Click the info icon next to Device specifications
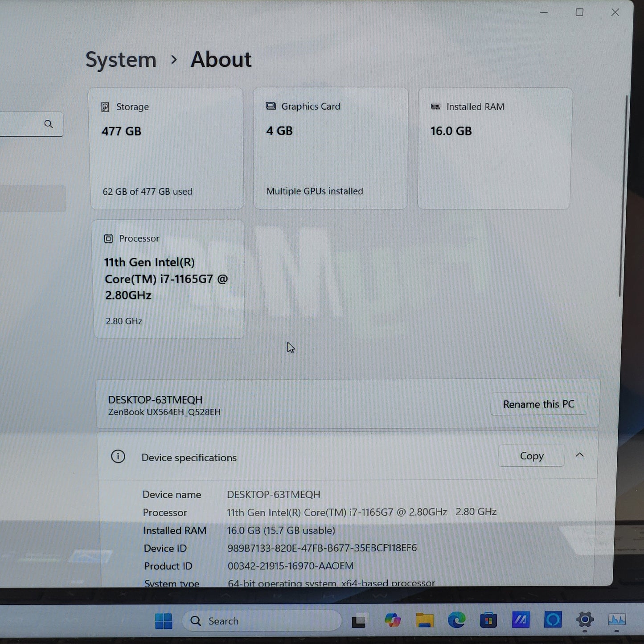The height and width of the screenshot is (644, 644). [x=118, y=456]
